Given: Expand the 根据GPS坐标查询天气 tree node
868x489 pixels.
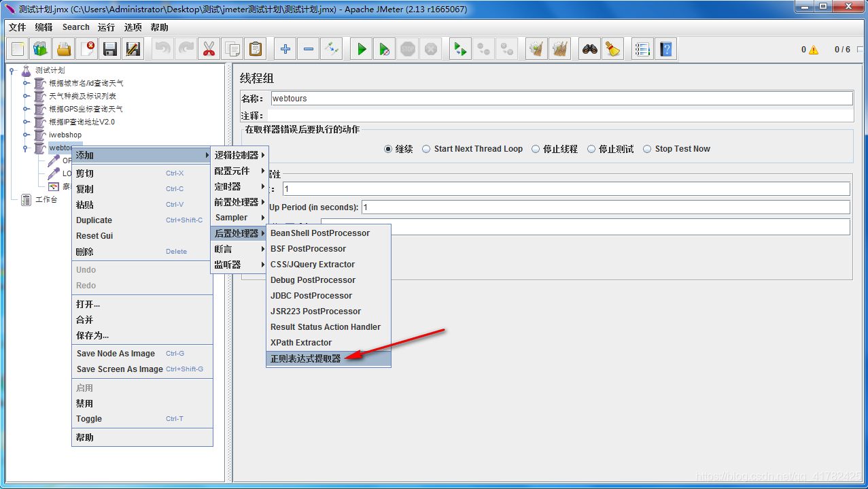Looking at the screenshot, I should (x=27, y=109).
